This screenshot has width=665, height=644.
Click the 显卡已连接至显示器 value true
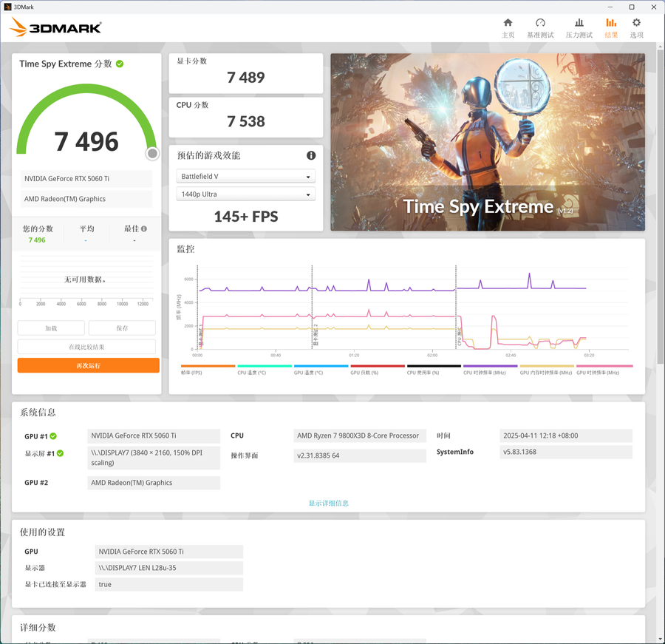168,585
